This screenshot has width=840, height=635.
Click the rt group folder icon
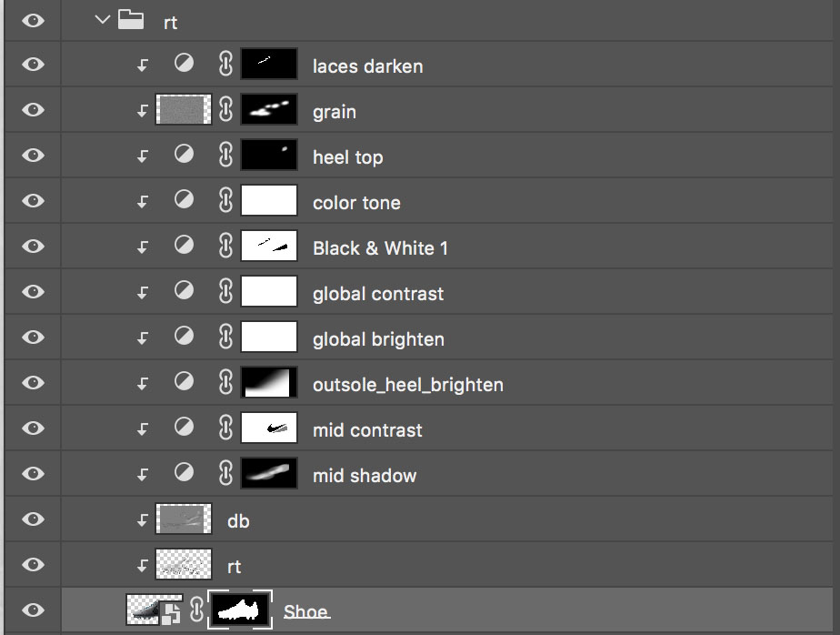(x=133, y=20)
